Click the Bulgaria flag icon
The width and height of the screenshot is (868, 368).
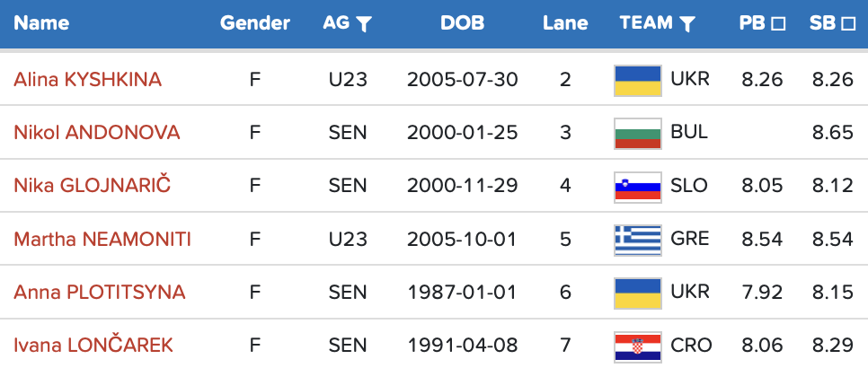[638, 133]
